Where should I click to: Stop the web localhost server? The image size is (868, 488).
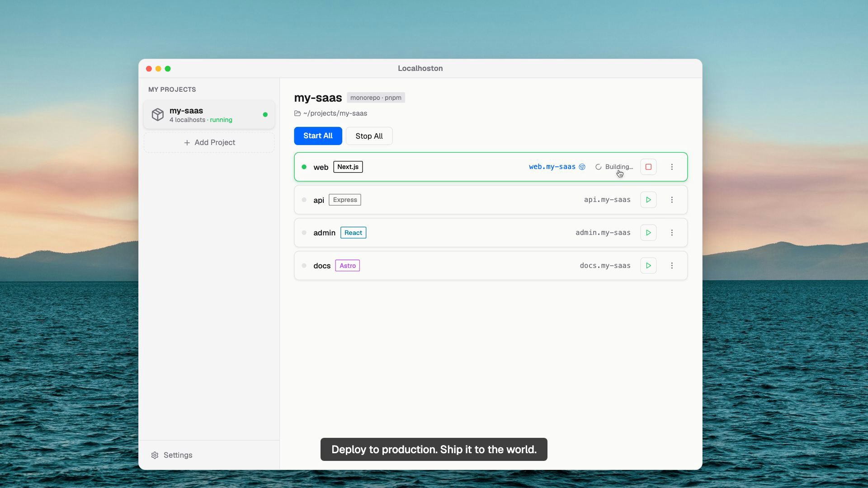pyautogui.click(x=648, y=167)
